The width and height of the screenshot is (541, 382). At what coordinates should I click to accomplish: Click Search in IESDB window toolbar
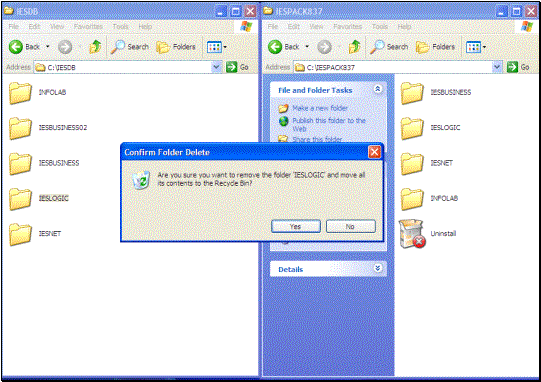130,47
